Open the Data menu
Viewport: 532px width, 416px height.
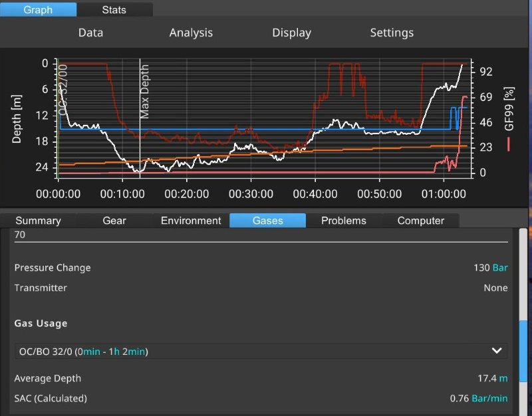[x=90, y=33]
